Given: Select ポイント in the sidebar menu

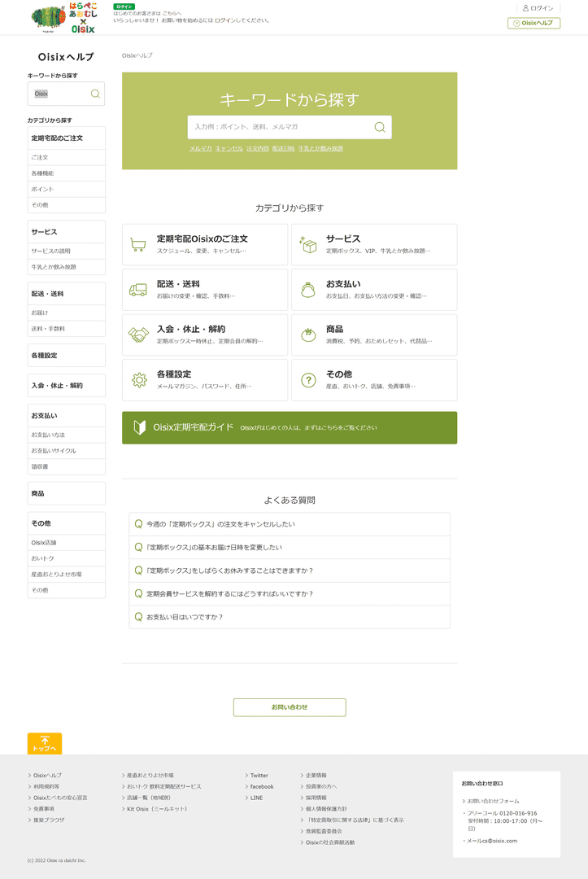Looking at the screenshot, I should point(42,189).
